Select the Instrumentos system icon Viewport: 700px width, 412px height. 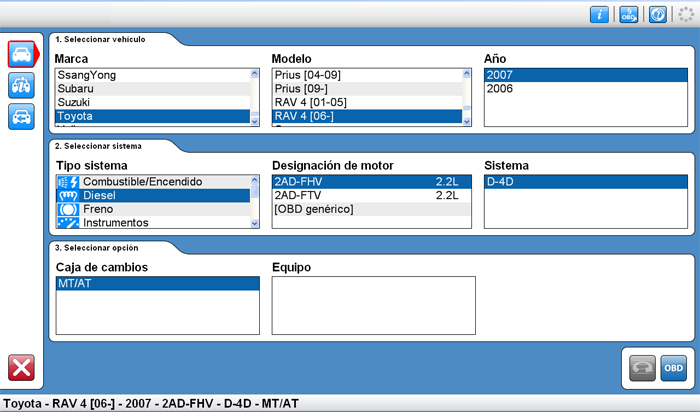click(x=68, y=222)
